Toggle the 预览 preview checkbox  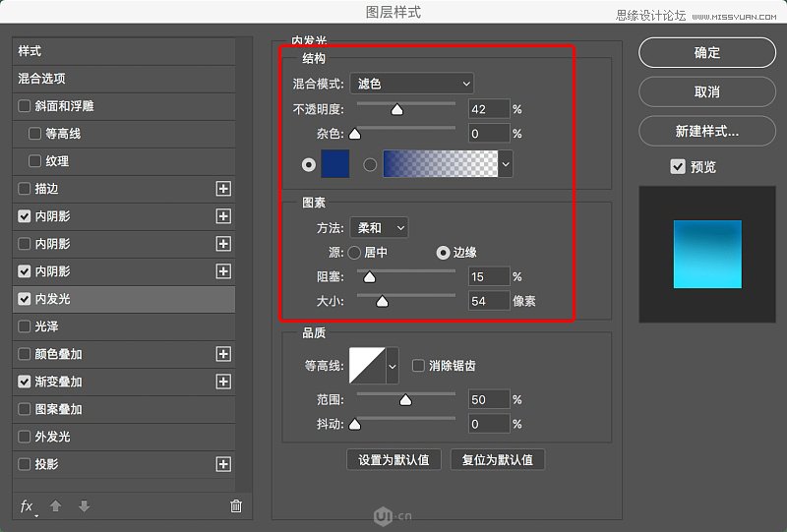678,166
